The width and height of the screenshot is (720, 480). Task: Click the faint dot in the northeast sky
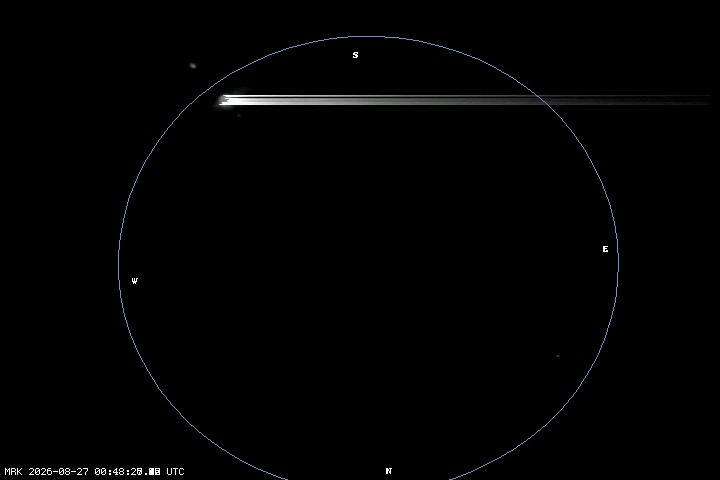[x=558, y=356]
